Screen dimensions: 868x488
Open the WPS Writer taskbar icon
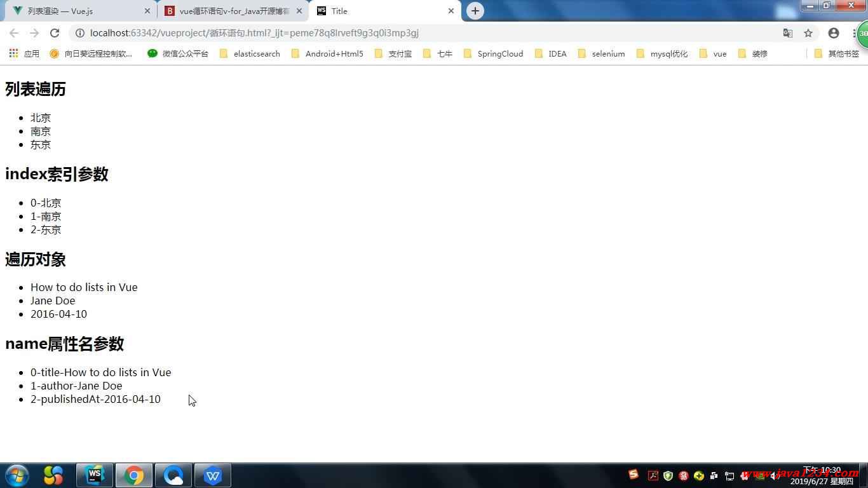213,475
